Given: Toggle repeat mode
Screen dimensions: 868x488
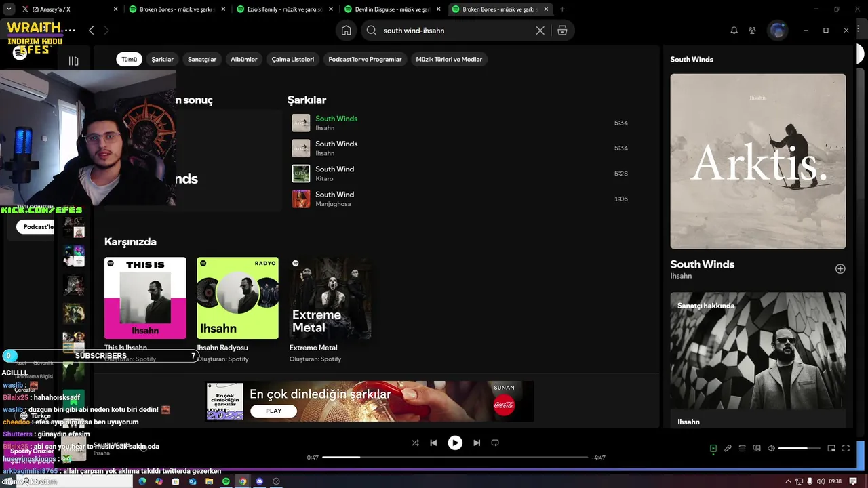Looking at the screenshot, I should [495, 443].
